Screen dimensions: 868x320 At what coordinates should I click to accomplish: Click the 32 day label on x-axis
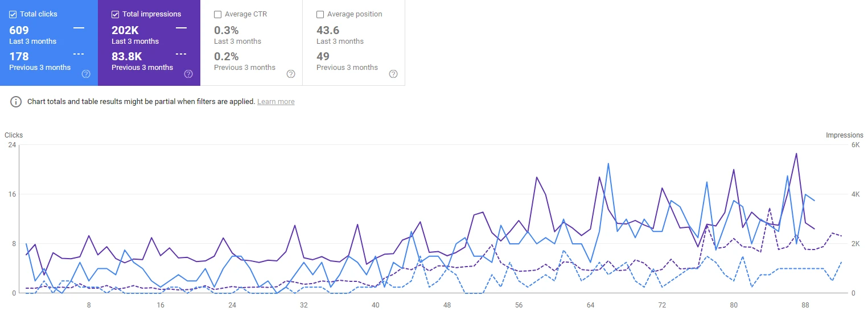303,305
